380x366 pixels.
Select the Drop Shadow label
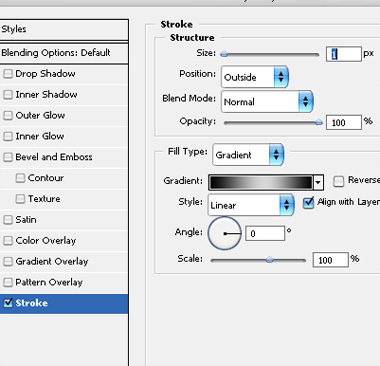pos(45,74)
